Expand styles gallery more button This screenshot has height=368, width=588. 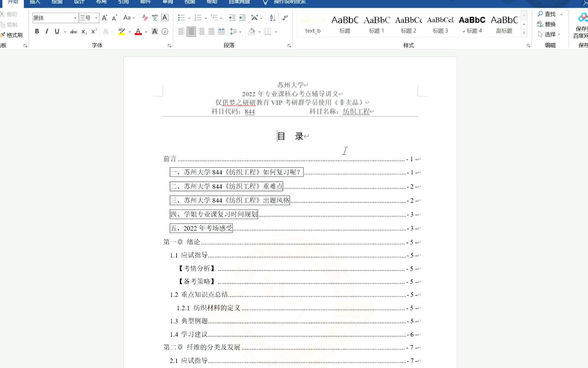coord(524,33)
